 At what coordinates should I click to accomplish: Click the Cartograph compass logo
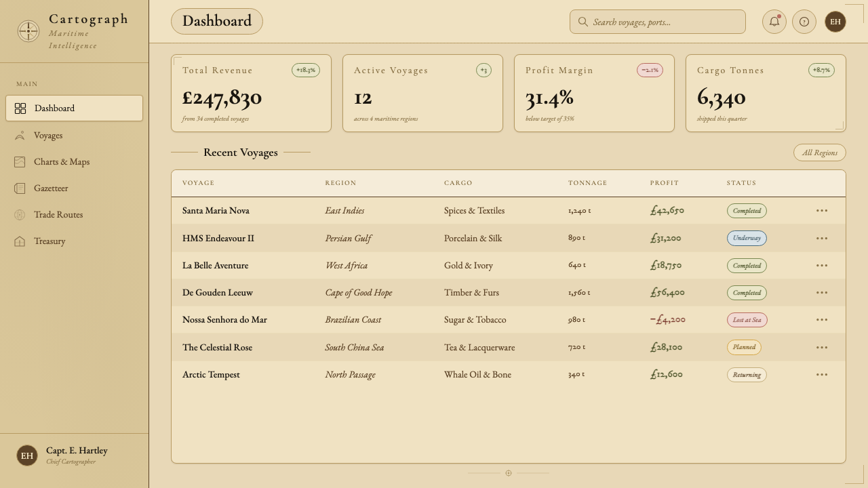[x=28, y=31]
